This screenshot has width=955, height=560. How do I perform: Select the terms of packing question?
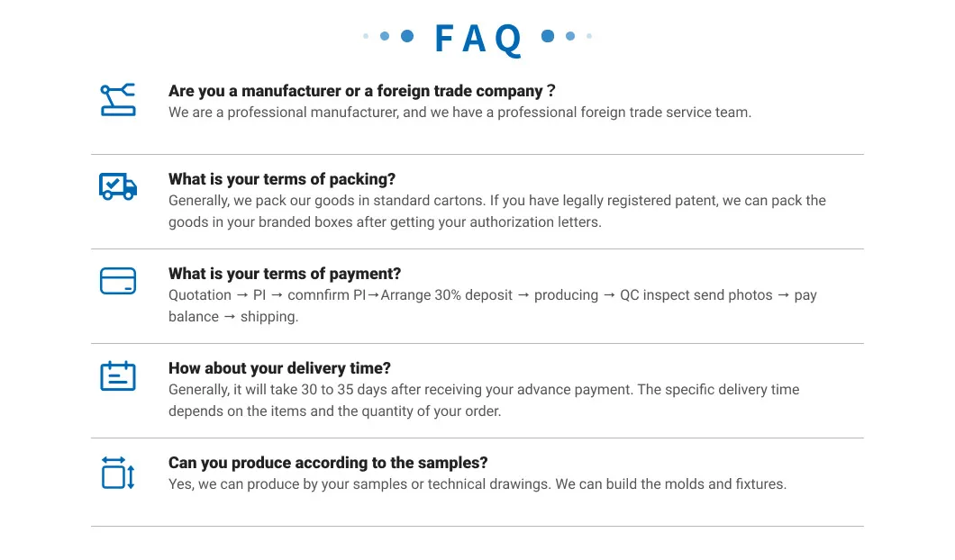point(282,179)
